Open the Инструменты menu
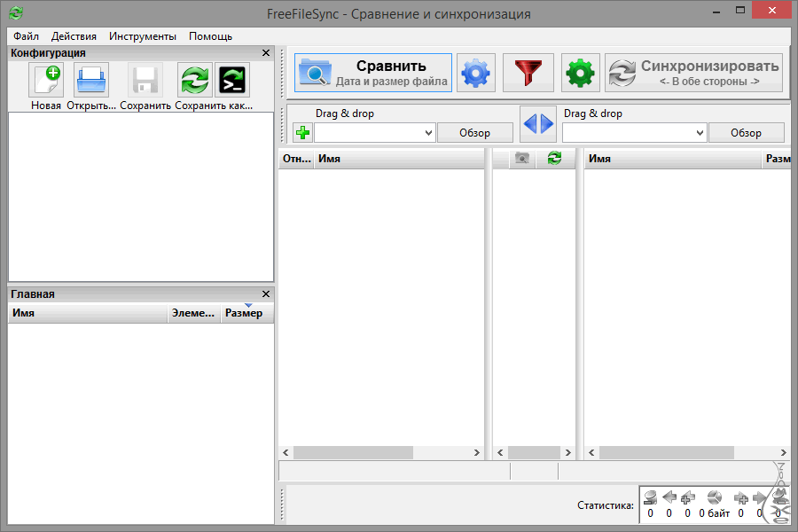Viewport: 798px width, 532px height. point(143,36)
